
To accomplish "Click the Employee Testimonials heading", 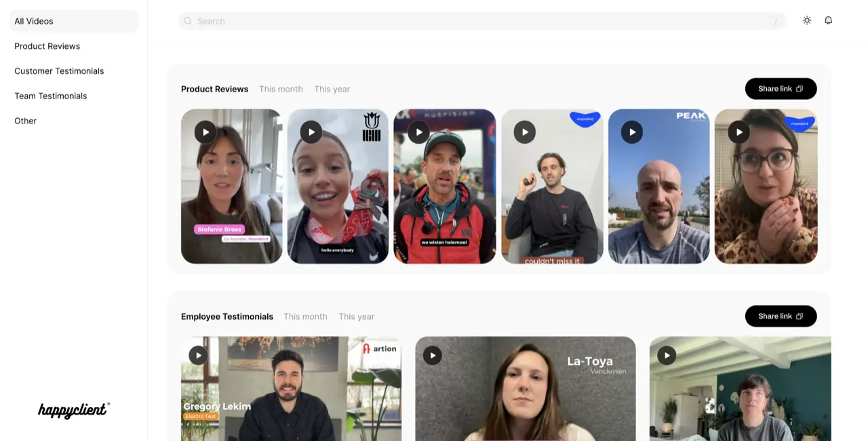I will (227, 316).
